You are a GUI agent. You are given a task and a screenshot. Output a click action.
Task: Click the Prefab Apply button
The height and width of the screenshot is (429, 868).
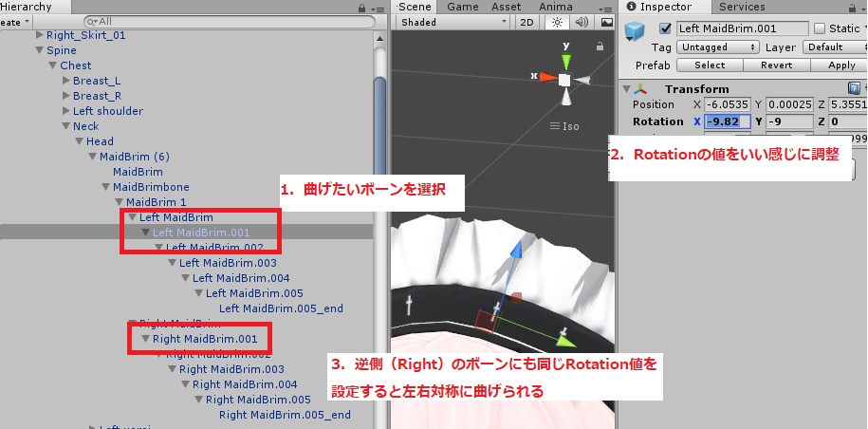point(840,65)
